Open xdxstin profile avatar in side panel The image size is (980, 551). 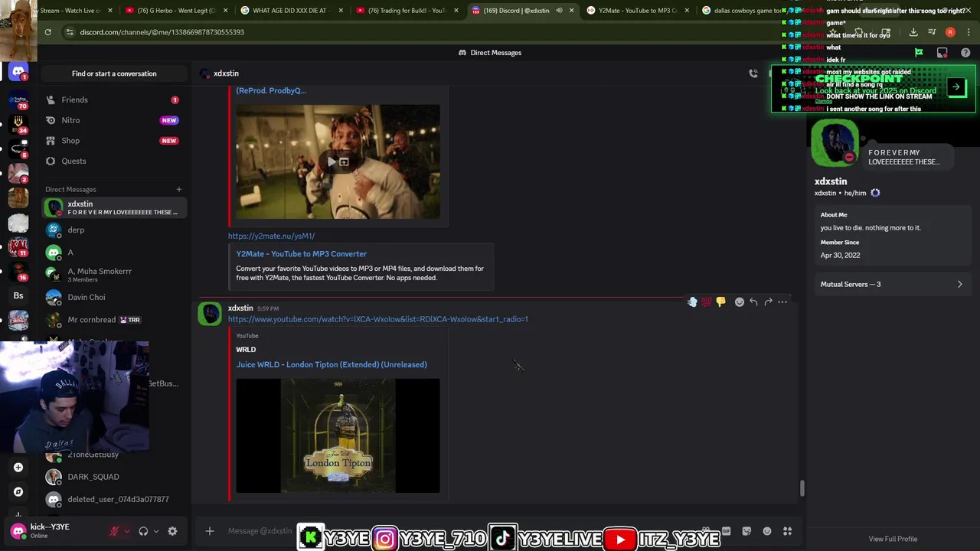(835, 143)
